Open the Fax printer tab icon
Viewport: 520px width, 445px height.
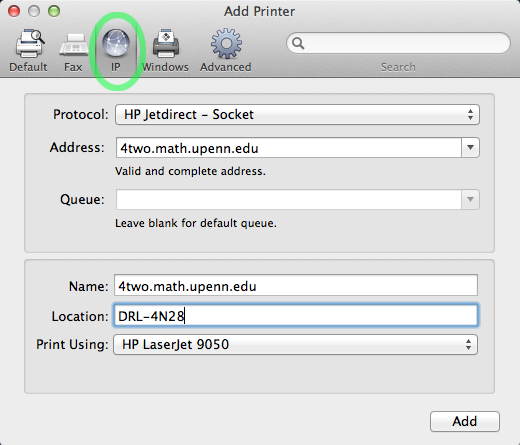(x=74, y=45)
